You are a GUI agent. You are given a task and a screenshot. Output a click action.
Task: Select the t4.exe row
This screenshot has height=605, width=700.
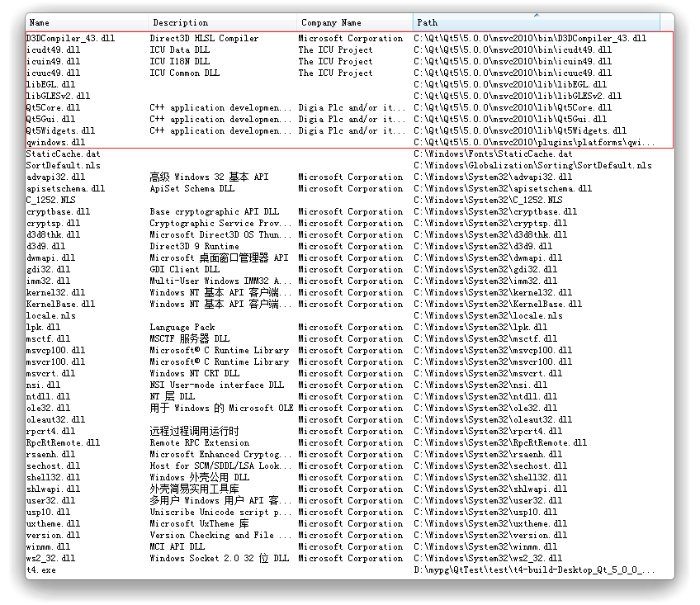(41, 570)
